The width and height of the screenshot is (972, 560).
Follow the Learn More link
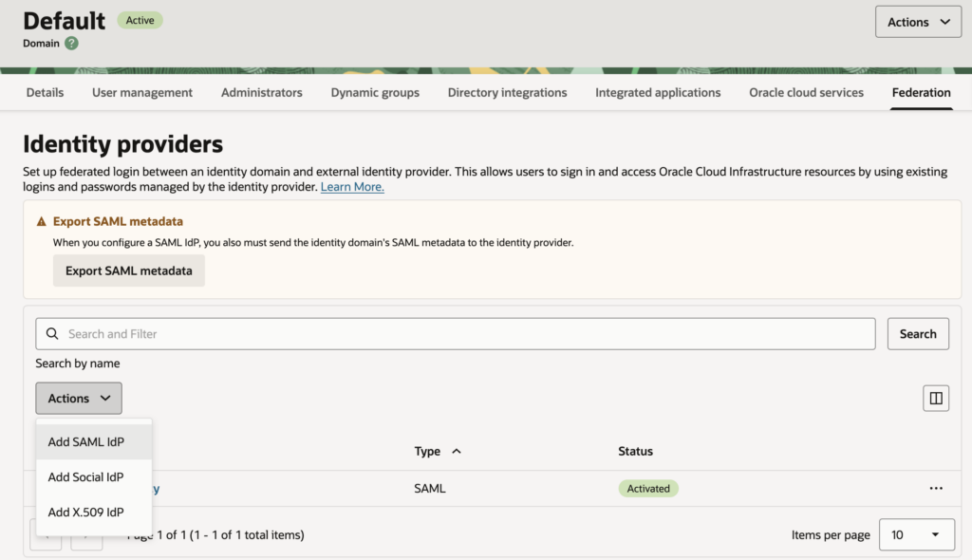(352, 187)
